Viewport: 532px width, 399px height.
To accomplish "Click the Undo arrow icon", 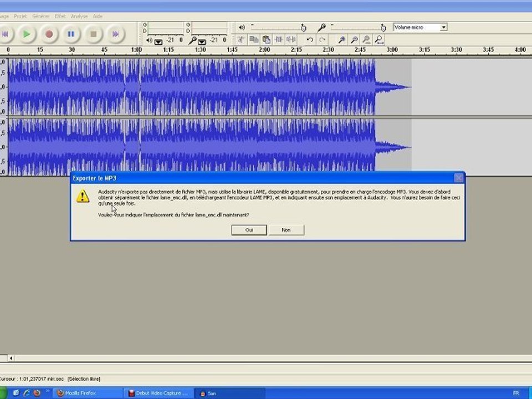I will [309, 40].
